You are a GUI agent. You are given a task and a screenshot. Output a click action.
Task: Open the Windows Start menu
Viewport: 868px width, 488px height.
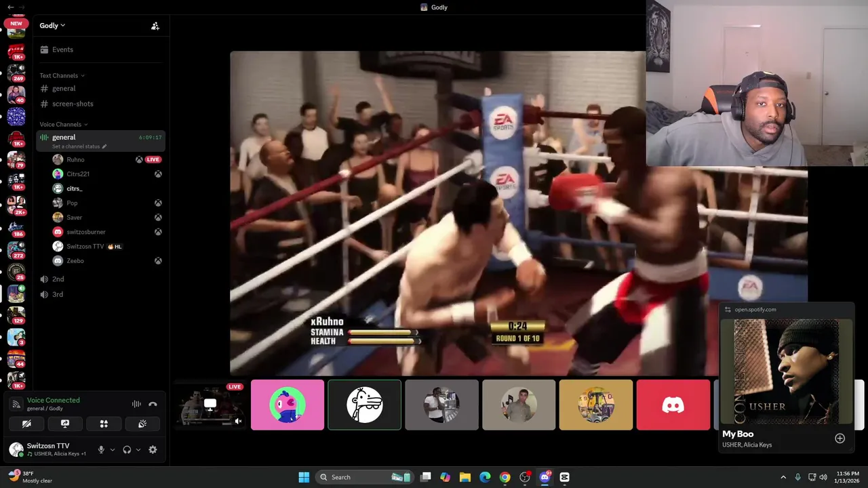click(304, 477)
